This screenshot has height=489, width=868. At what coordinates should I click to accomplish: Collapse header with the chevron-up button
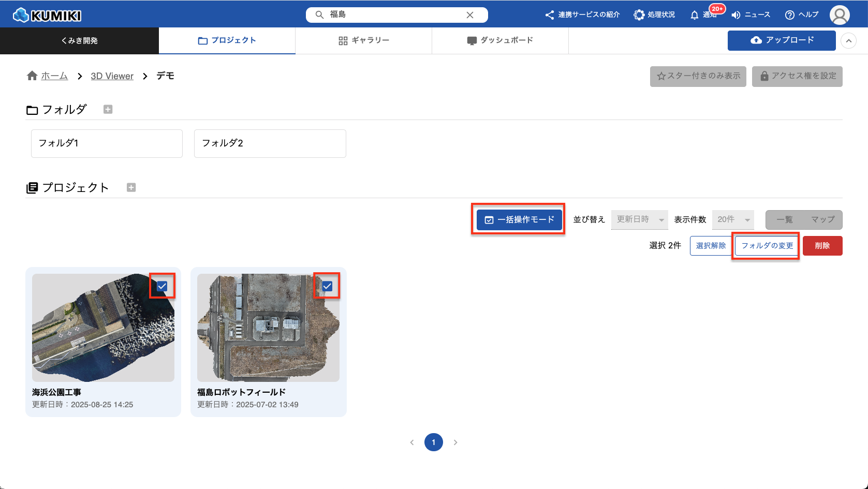click(848, 41)
